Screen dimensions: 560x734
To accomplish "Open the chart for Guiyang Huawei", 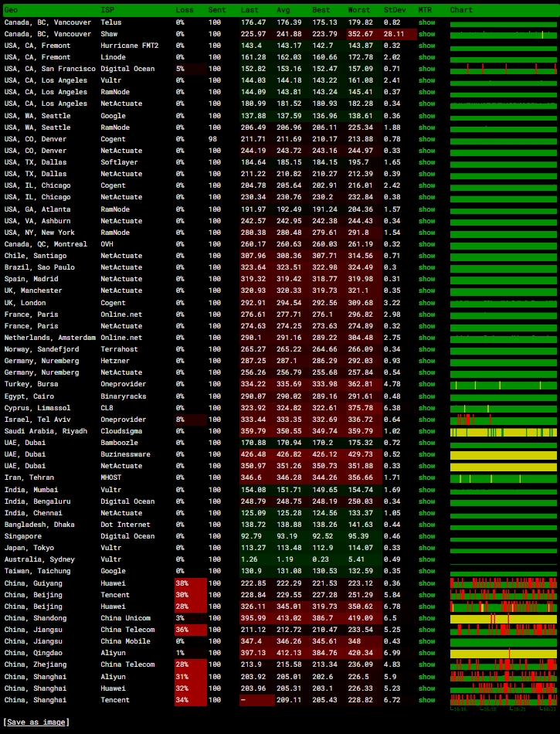I will click(503, 583).
